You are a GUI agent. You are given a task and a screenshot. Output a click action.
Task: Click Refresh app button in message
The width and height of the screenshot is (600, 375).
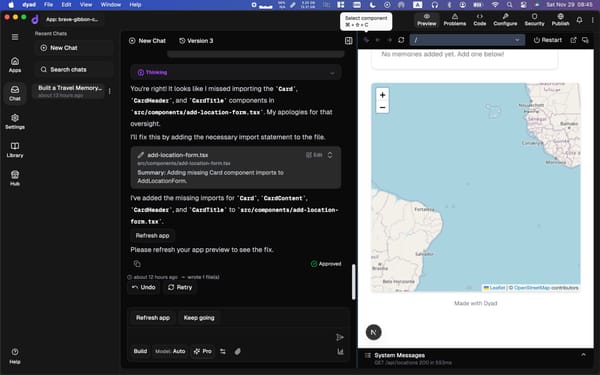pyautogui.click(x=152, y=236)
